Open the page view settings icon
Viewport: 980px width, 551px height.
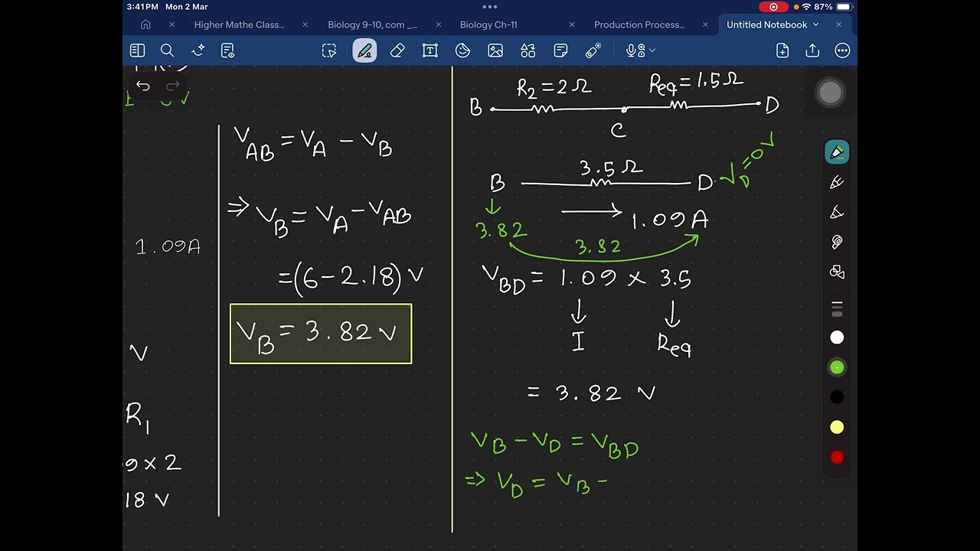tap(227, 51)
